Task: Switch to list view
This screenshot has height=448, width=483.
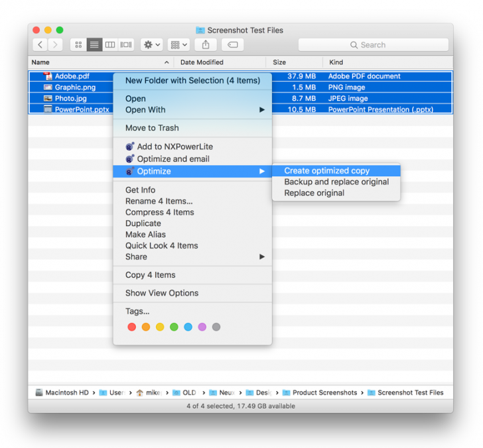Action: coord(94,45)
